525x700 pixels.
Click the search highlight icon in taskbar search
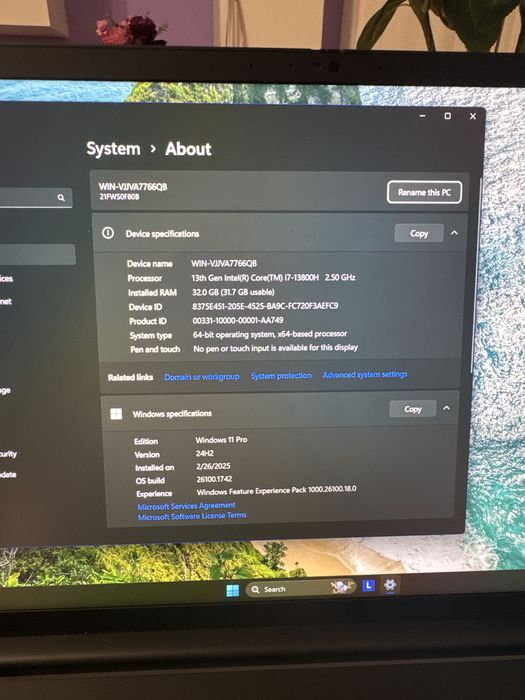[x=342, y=586]
